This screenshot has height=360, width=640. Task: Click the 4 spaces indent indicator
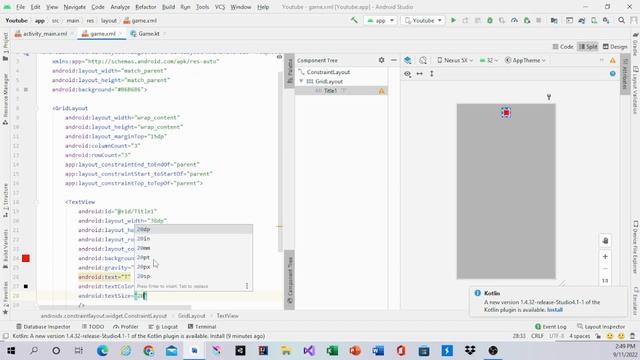(x=580, y=336)
